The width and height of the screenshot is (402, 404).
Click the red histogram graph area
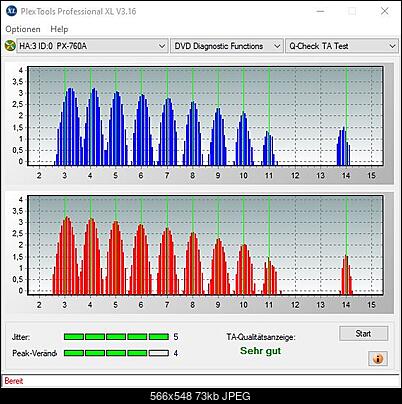(205, 245)
